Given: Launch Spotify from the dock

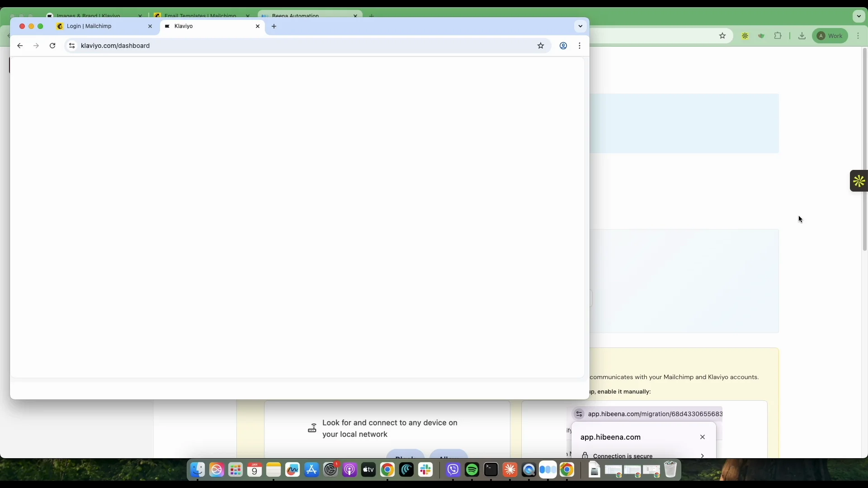Looking at the screenshot, I should tap(472, 470).
